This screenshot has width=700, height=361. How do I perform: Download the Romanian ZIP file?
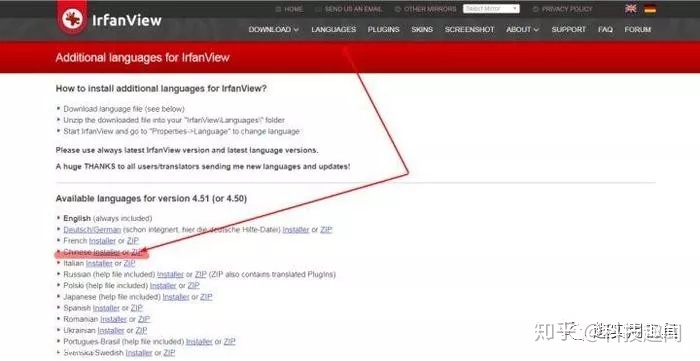(144, 320)
